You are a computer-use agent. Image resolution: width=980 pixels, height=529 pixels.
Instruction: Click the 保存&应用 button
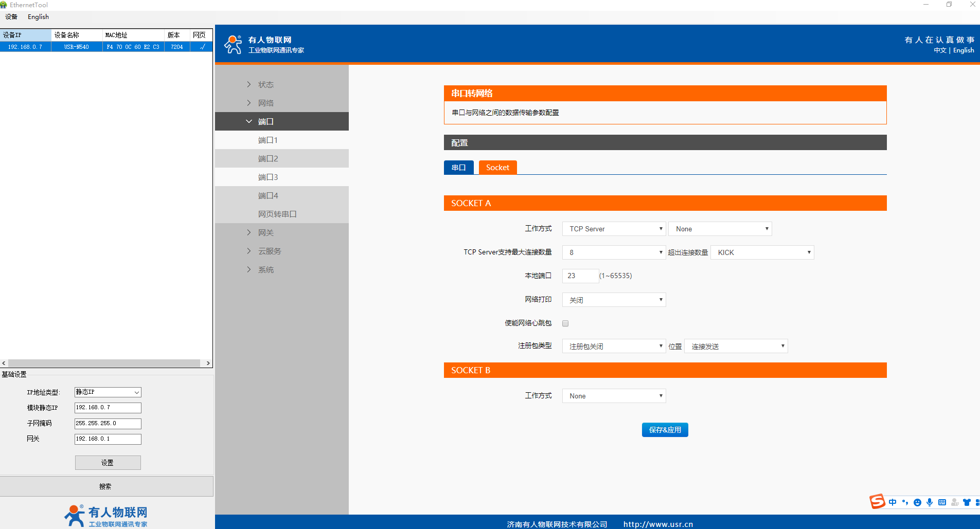(x=665, y=430)
